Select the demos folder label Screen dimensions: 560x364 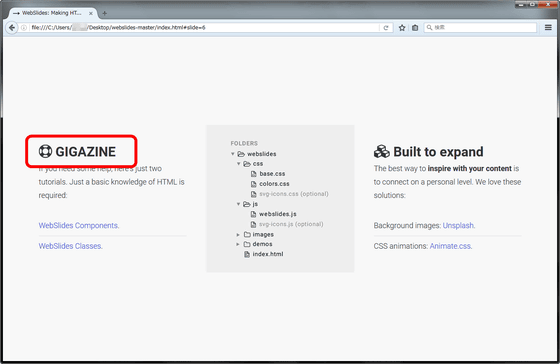tap(262, 244)
